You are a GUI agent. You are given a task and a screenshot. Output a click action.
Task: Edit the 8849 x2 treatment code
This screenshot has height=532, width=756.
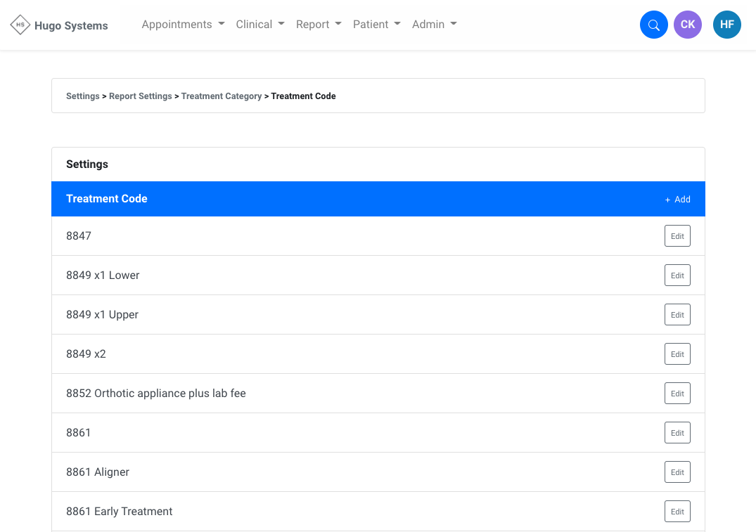677,354
